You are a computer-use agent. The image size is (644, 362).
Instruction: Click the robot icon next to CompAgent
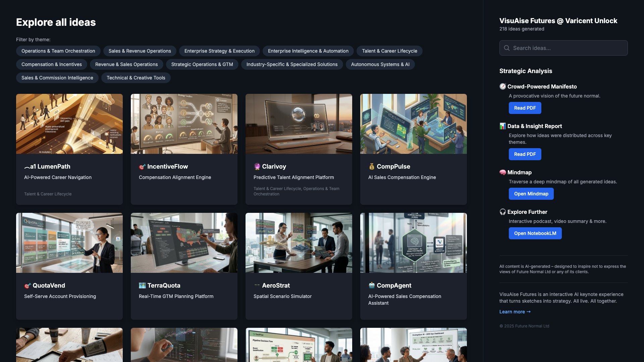[x=372, y=286]
